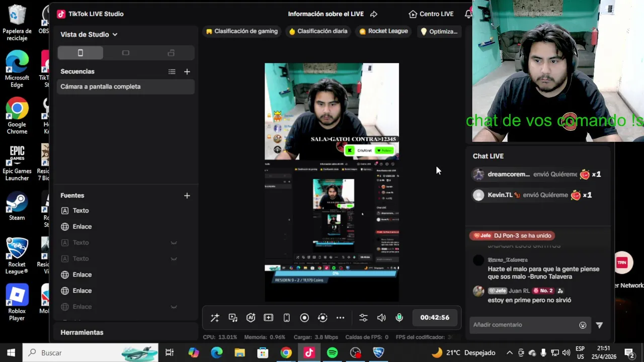Switch to dual portrait-landscape layout
This screenshot has height=362, width=644.
(171, 53)
